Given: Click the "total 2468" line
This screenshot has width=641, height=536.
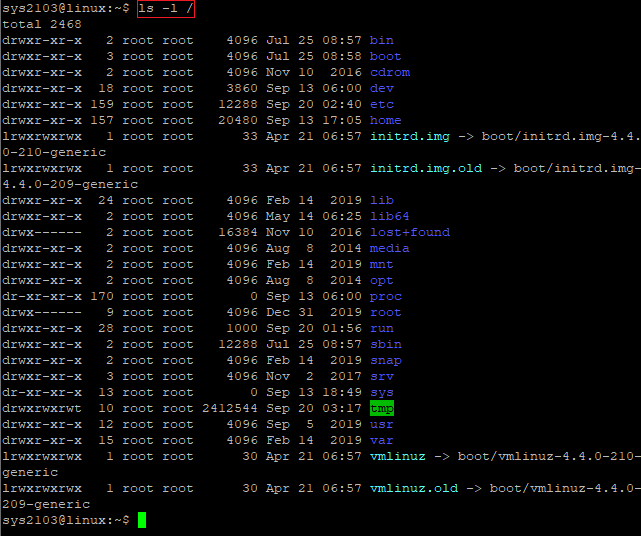Looking at the screenshot, I should (42, 24).
